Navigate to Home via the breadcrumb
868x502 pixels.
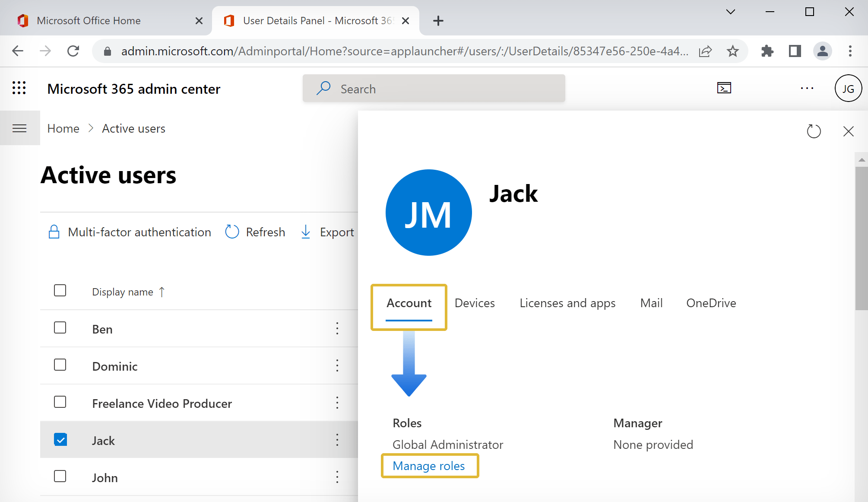(63, 128)
